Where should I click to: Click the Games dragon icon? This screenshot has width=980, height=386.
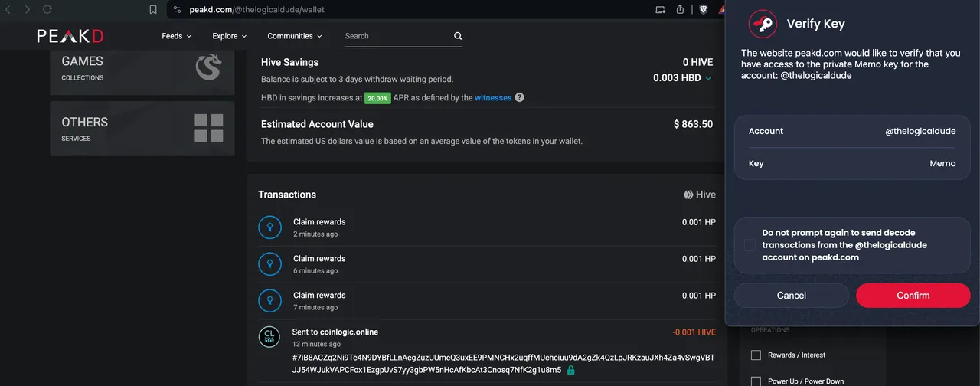(x=208, y=67)
